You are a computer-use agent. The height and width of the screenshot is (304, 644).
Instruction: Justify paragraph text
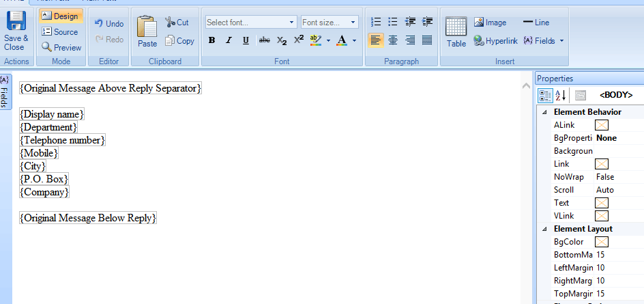coord(427,40)
